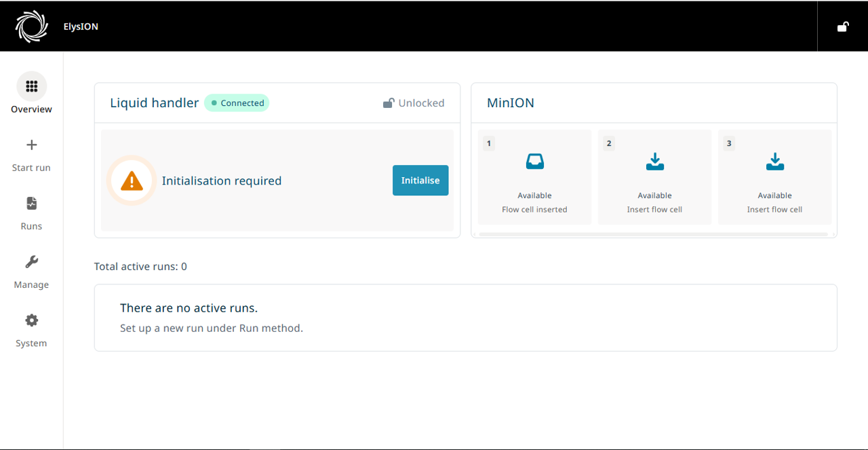This screenshot has height=450, width=868.
Task: Click 'Set up a new run' hint text
Action: coord(212,329)
